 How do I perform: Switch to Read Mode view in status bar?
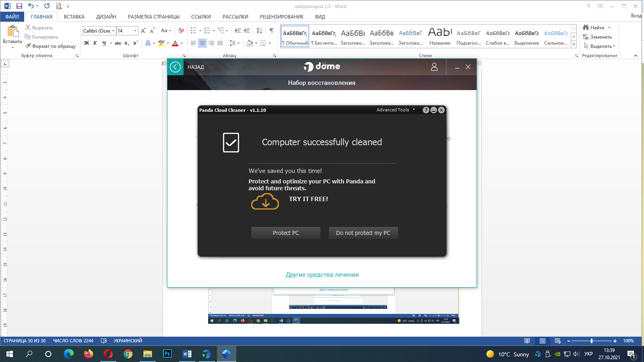click(527, 341)
